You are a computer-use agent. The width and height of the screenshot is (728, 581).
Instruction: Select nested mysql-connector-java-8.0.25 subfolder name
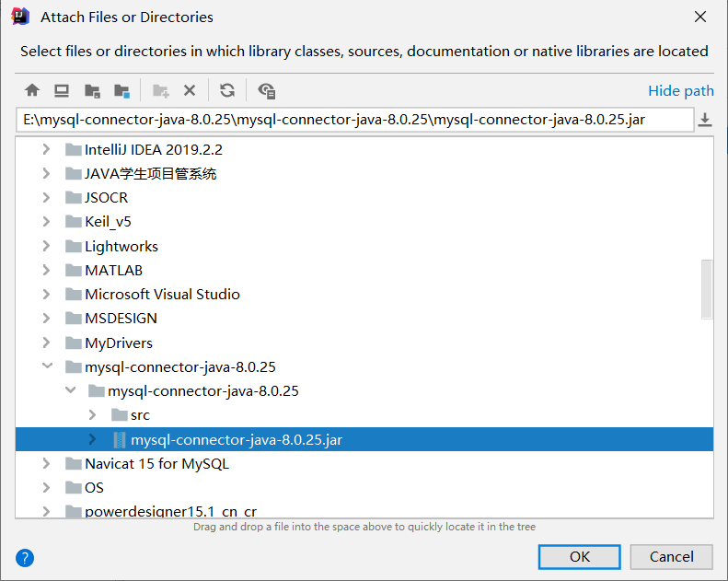pos(202,391)
